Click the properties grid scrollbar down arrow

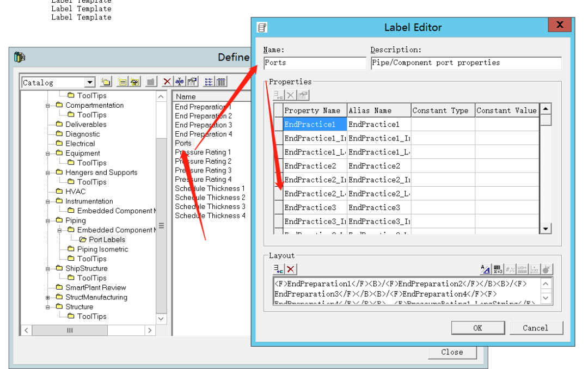546,229
